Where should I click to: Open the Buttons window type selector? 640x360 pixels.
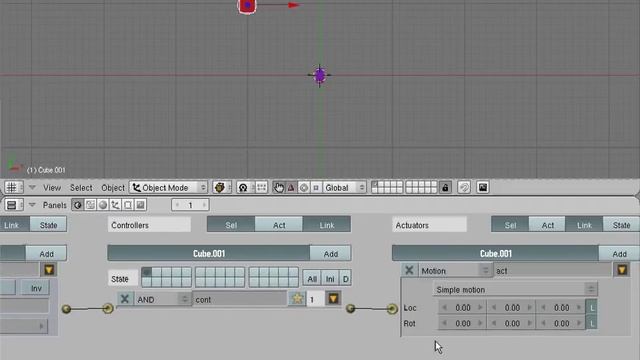coord(14,205)
